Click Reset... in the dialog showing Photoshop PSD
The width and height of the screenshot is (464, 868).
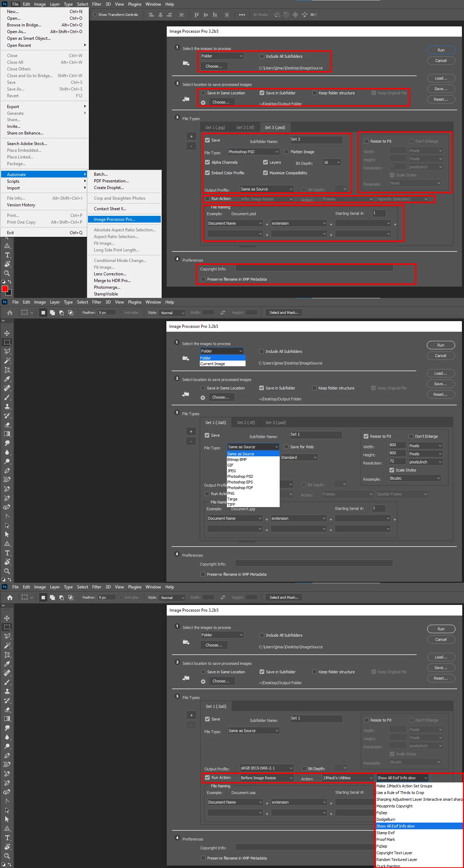pyautogui.click(x=441, y=99)
